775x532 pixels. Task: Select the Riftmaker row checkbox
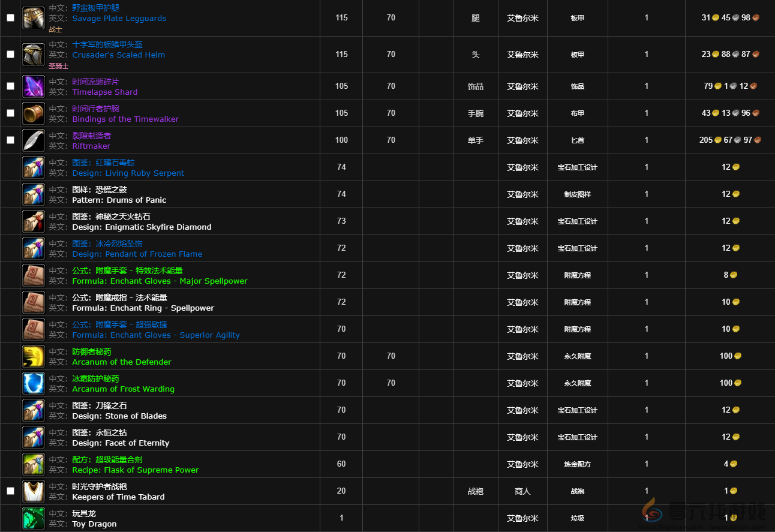coord(10,140)
